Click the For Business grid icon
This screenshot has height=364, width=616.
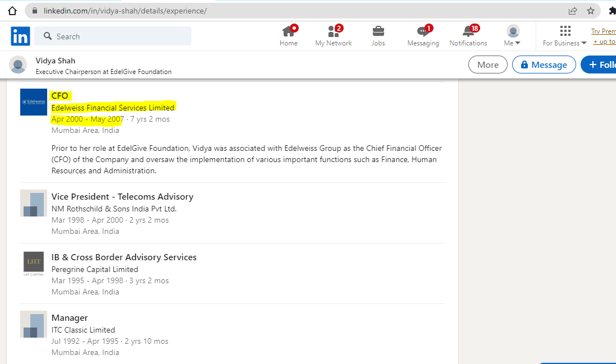tap(565, 31)
